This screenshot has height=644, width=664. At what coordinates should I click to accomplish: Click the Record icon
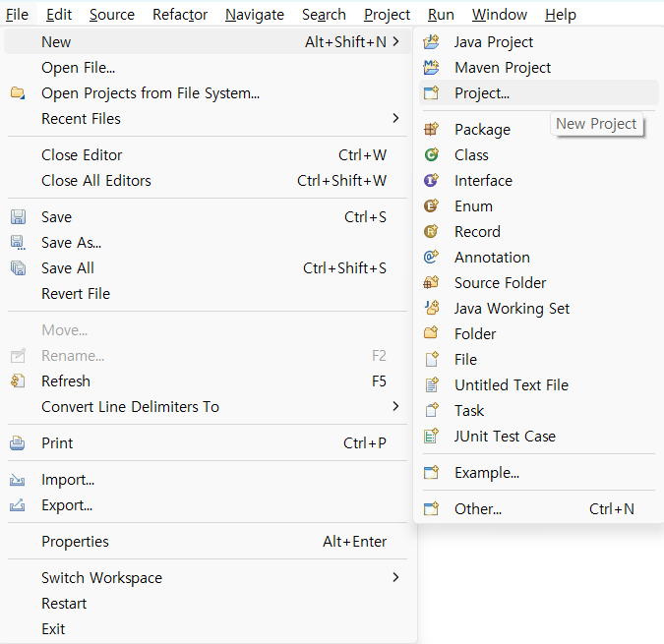tap(431, 231)
